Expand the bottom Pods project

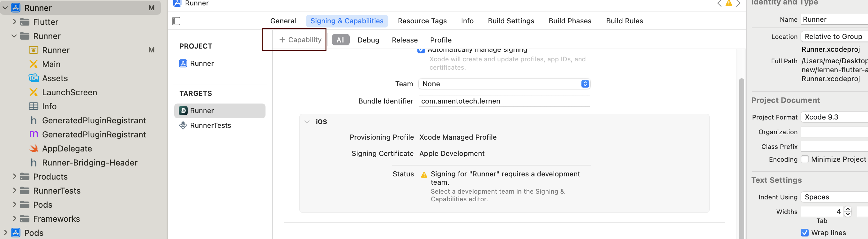[5, 233]
